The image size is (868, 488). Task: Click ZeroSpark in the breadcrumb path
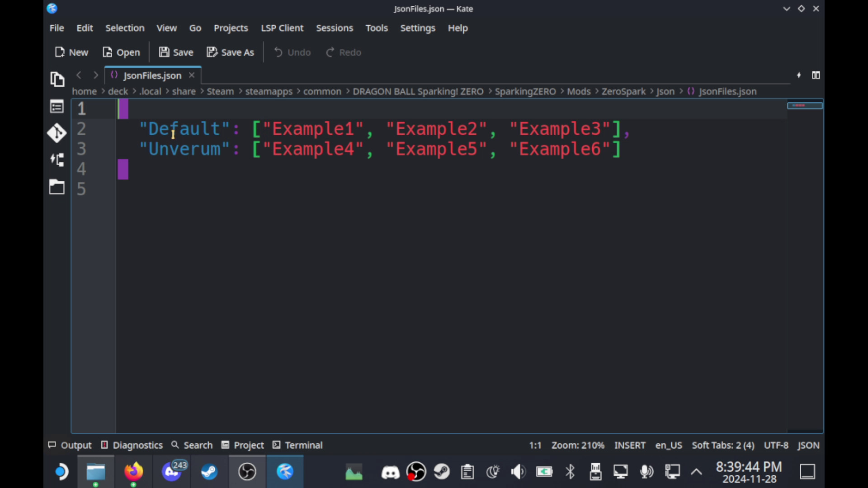click(623, 91)
